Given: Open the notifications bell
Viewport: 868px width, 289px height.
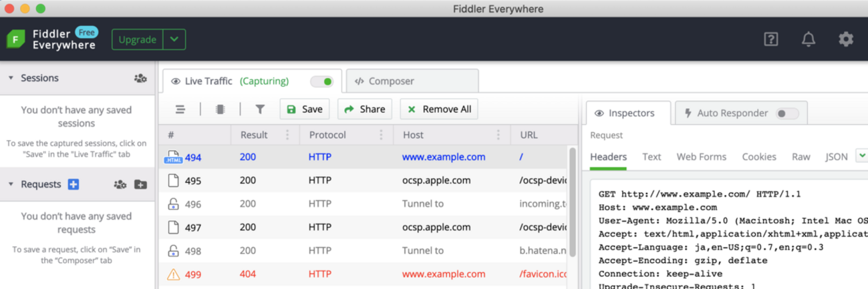Looking at the screenshot, I should 808,39.
